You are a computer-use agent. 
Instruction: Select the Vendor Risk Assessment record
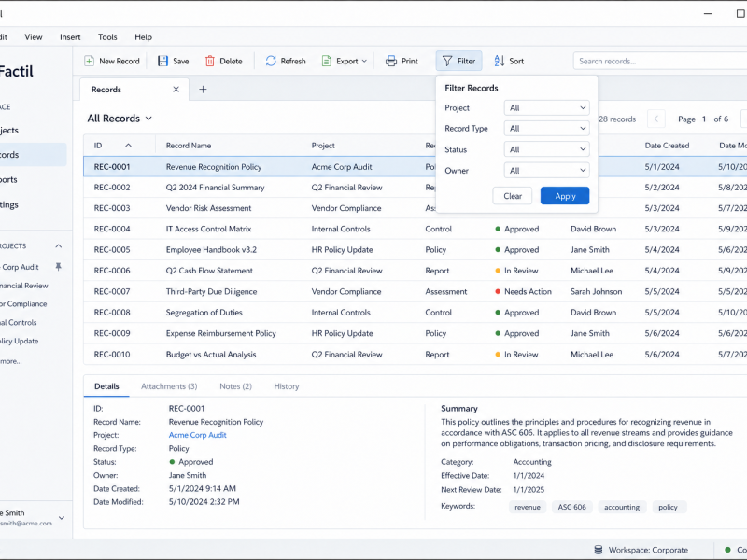(415, 208)
